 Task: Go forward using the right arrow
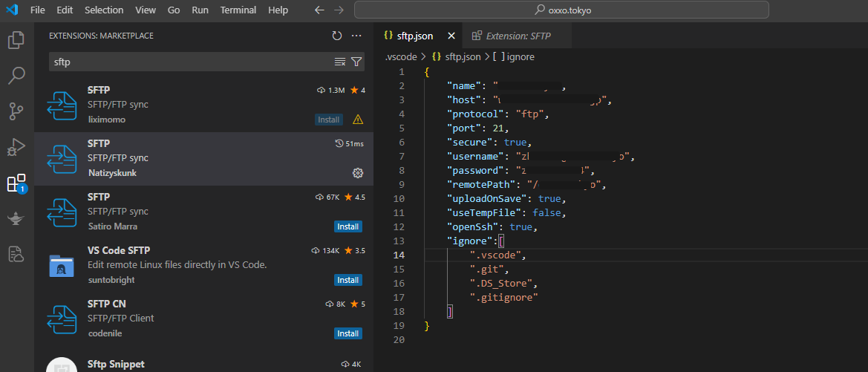[339, 10]
